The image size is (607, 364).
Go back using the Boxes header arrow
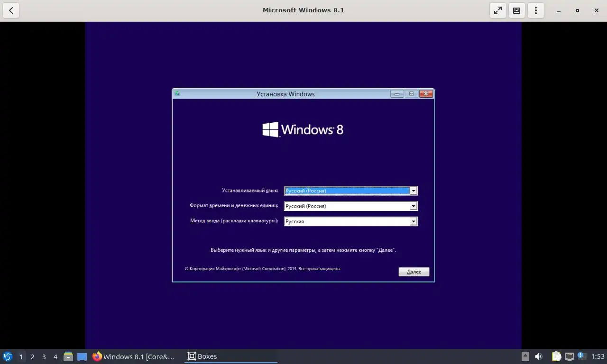click(x=11, y=10)
